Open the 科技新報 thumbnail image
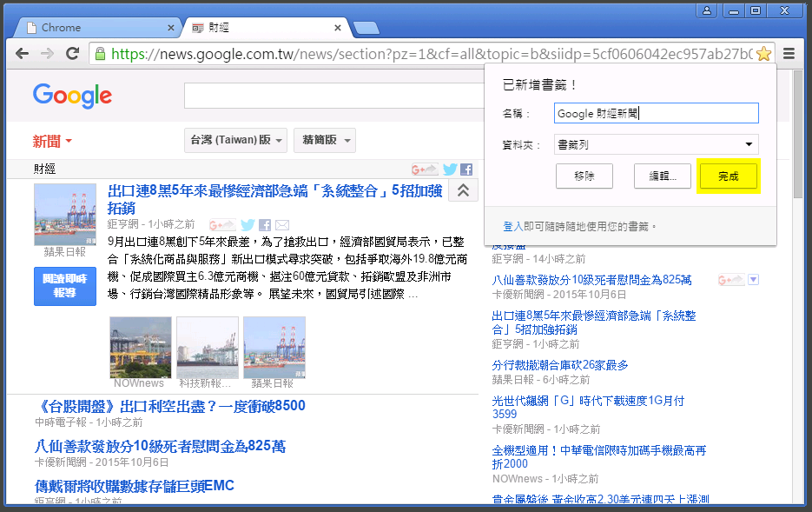This screenshot has height=512, width=812. [x=208, y=348]
